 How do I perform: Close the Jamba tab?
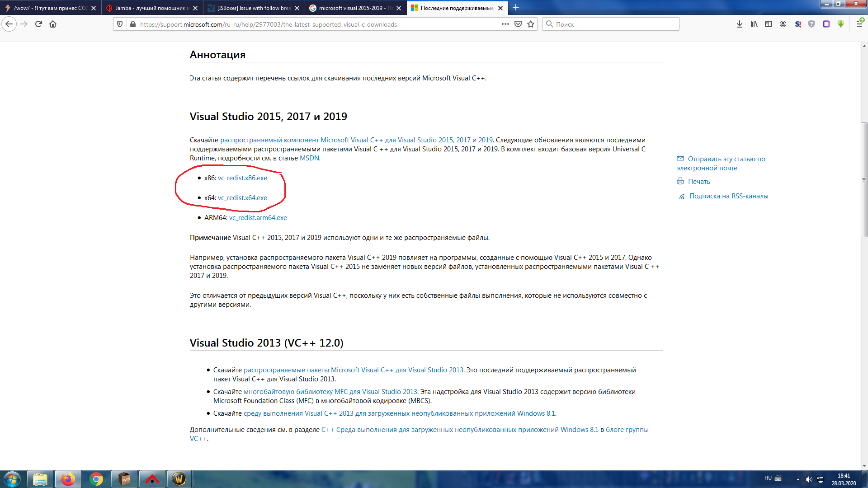pos(195,8)
